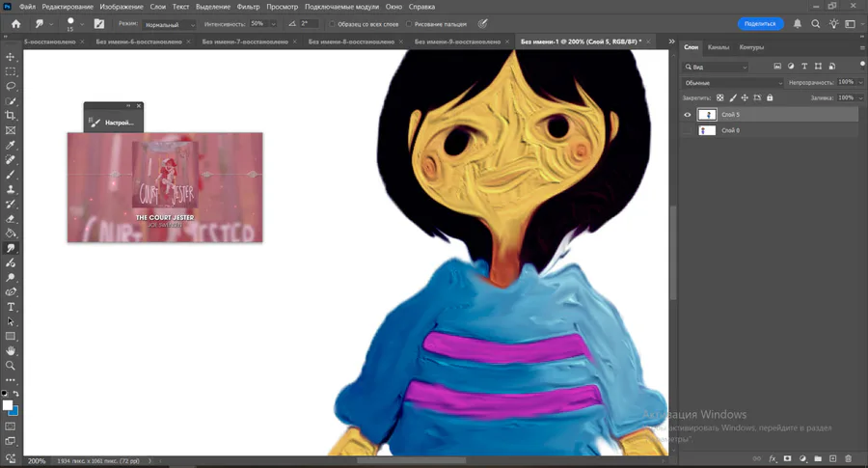Open the 'Режим' Нормальный dropdown
The height and width of the screenshot is (468, 868).
169,24
